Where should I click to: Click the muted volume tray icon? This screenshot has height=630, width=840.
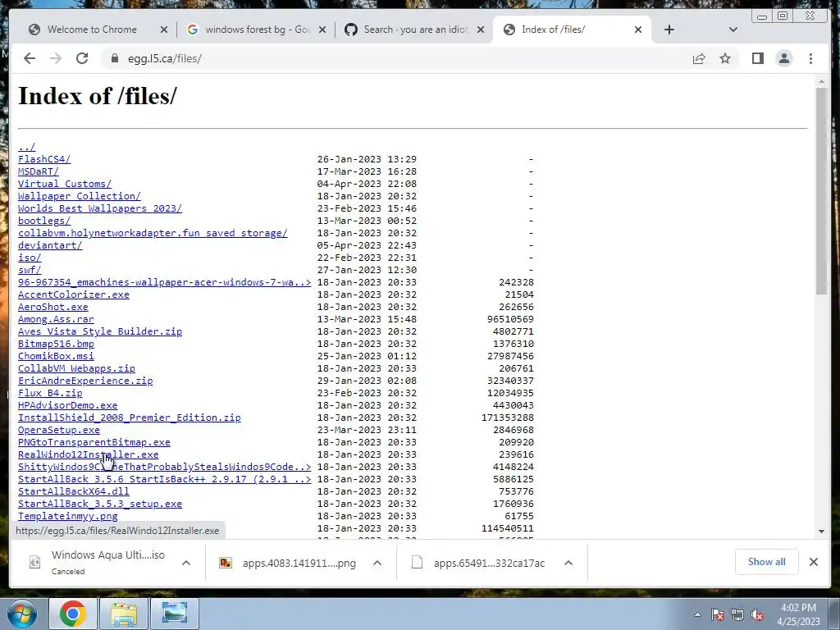tap(758, 615)
